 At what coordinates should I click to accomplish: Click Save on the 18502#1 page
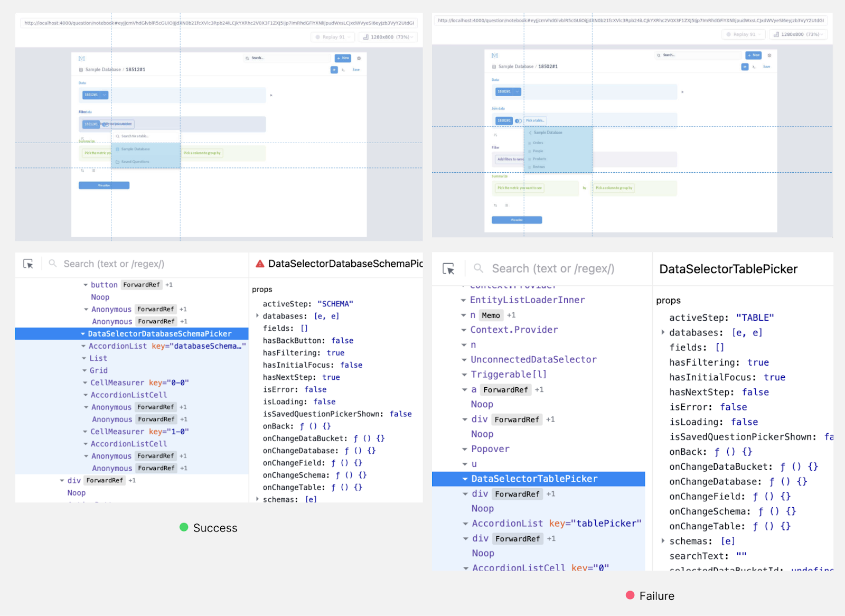tap(767, 67)
